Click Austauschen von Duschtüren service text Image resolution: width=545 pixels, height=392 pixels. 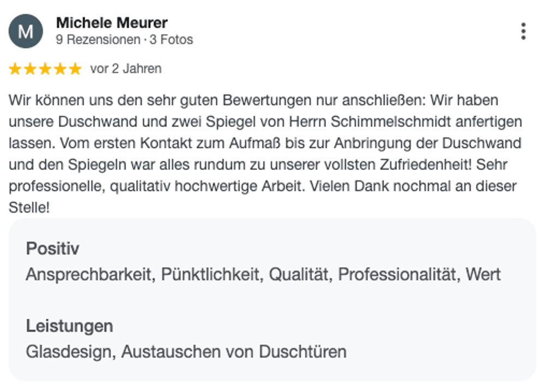[x=234, y=352]
